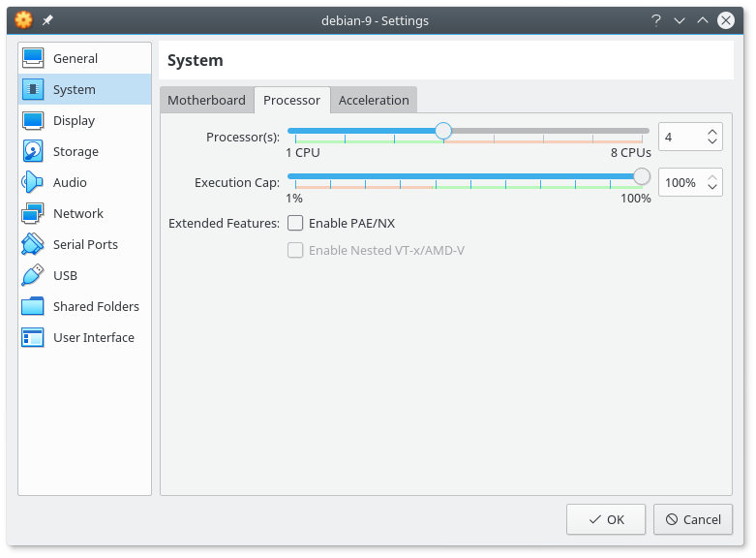The height and width of the screenshot is (558, 756).
Task: Select the Serial Ports icon
Action: tap(33, 244)
